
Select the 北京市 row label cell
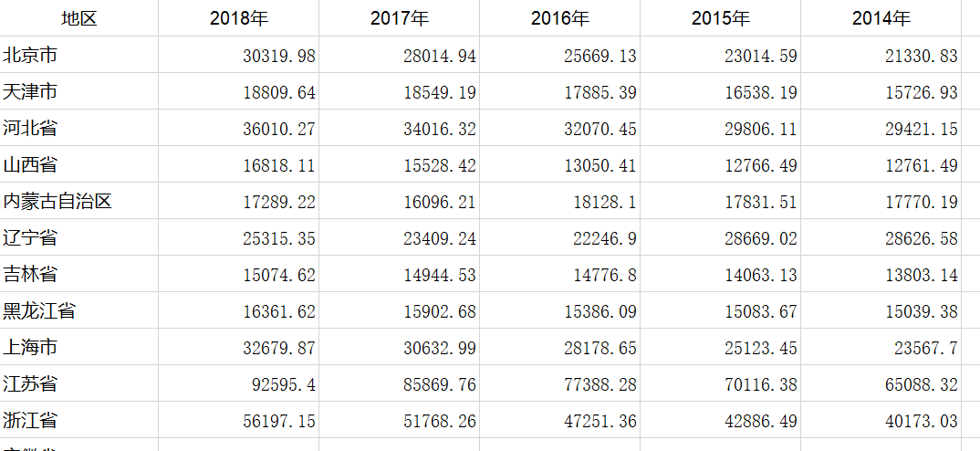coord(31,56)
